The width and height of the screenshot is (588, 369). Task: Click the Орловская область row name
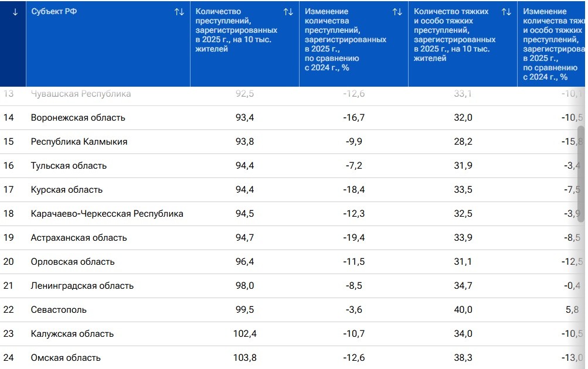point(73,262)
